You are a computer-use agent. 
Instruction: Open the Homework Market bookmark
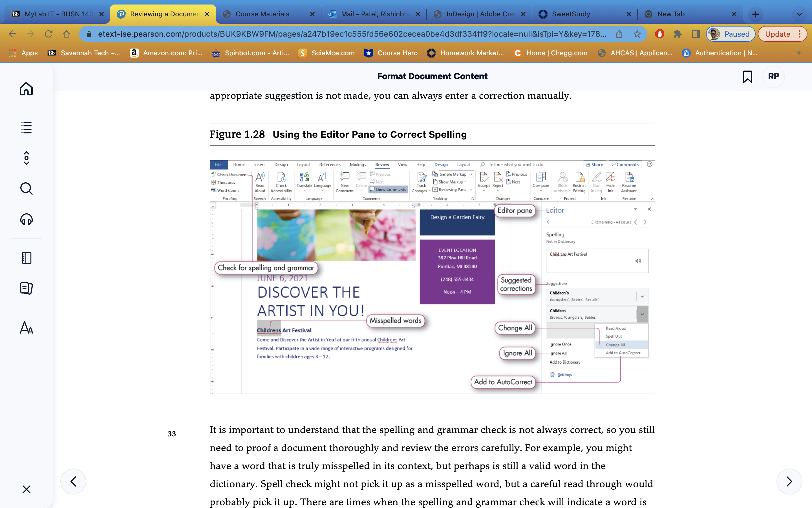[x=465, y=53]
